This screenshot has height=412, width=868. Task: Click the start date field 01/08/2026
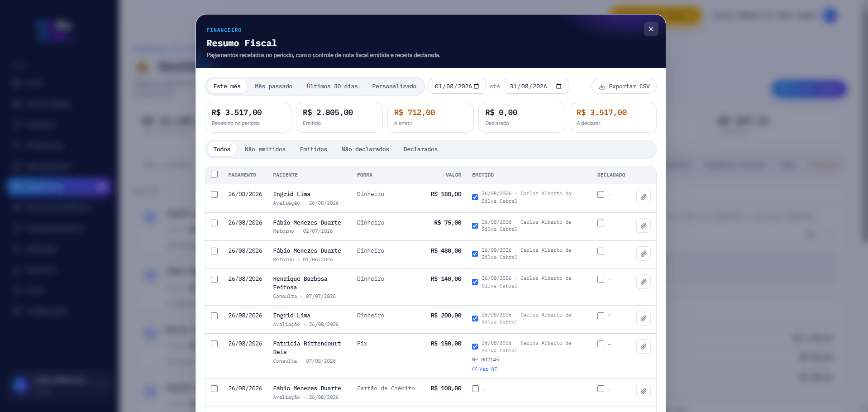point(457,86)
